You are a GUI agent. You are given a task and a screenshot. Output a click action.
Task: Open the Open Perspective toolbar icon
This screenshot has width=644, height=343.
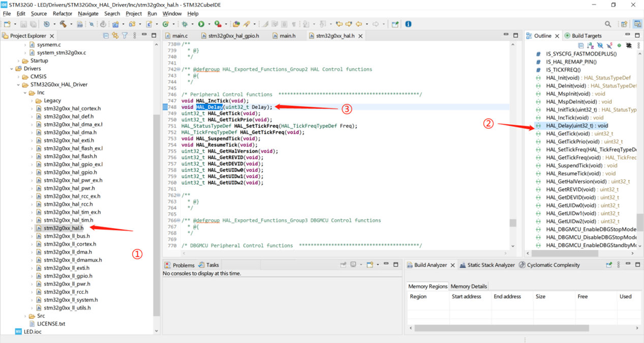click(x=624, y=24)
